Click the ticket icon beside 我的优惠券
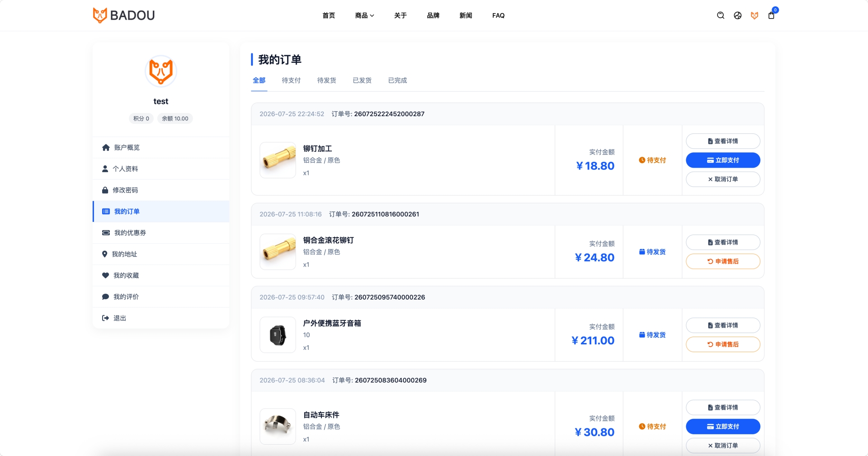The height and width of the screenshot is (456, 868). coord(106,233)
